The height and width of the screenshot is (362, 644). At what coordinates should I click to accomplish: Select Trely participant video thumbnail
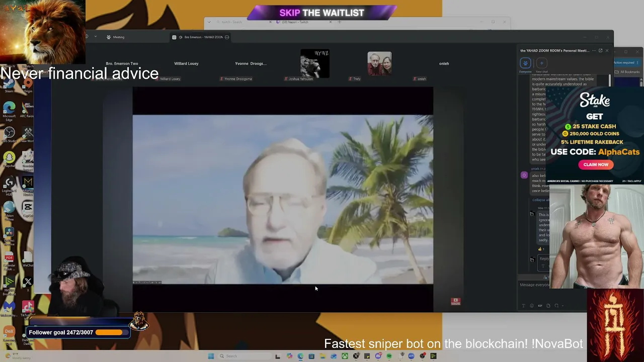point(379,63)
